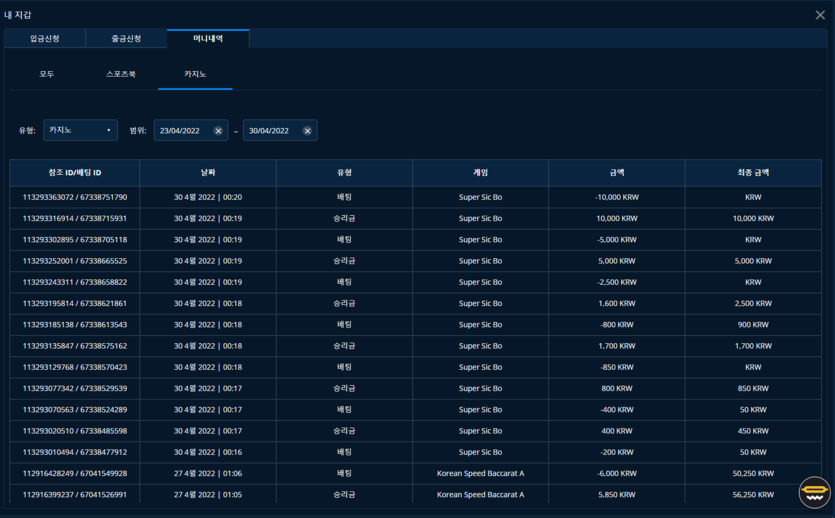Select ID 113293243311 / 67338658822

[x=75, y=282]
